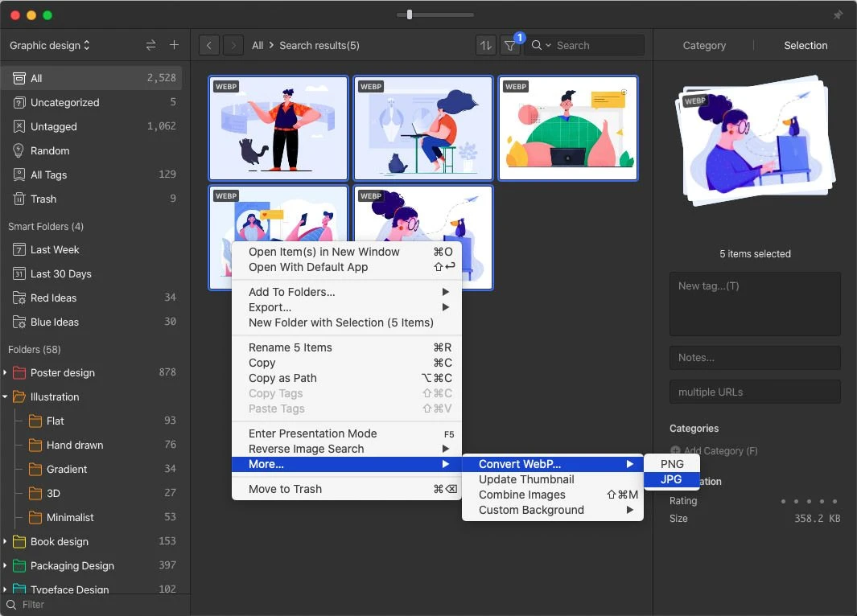Click the pin icon in the top-right corner
The width and height of the screenshot is (857, 616).
tap(838, 14)
